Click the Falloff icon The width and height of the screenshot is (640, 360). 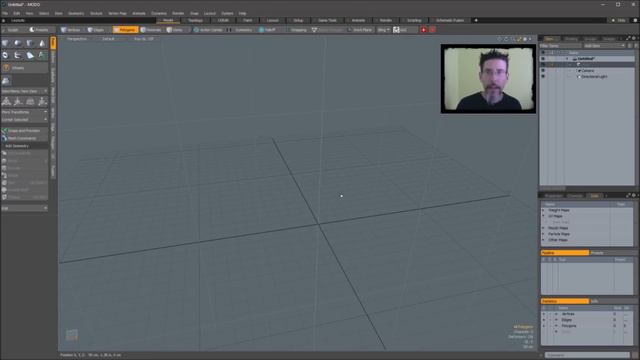pyautogui.click(x=262, y=30)
